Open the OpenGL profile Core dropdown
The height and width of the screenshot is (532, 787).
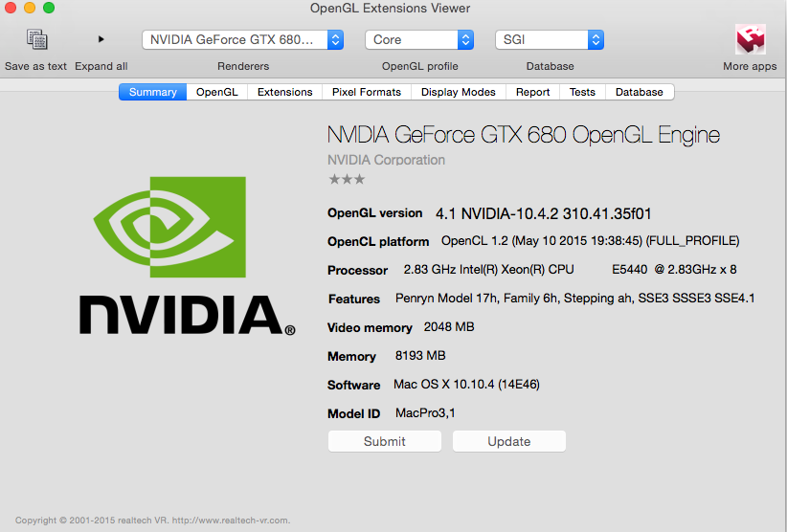click(x=419, y=39)
